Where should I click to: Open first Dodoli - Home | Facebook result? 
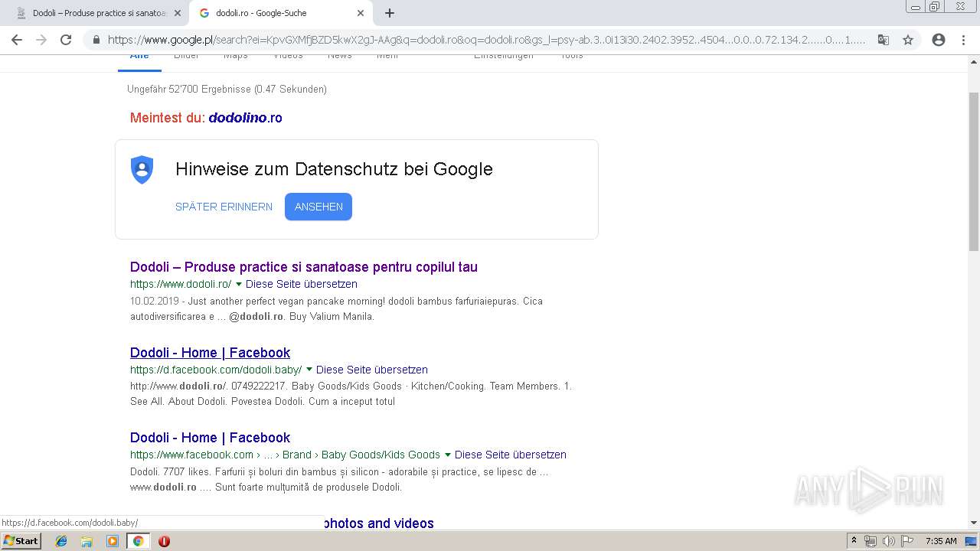210,353
